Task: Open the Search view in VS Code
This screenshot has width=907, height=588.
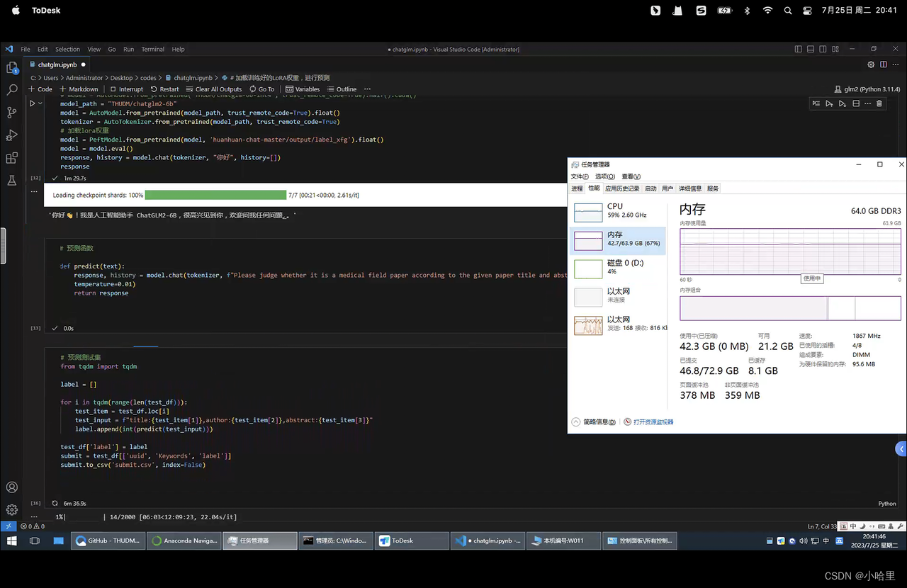Action: coord(12,90)
